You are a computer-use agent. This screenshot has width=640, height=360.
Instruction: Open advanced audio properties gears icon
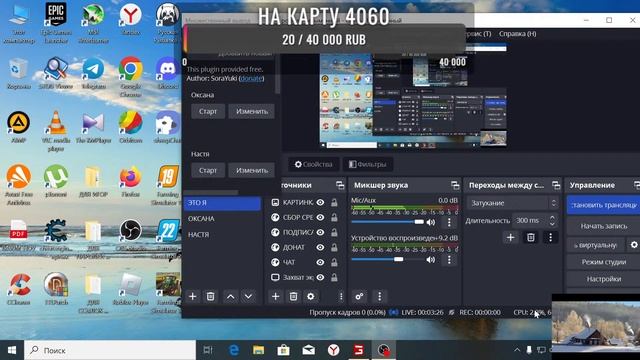[359, 296]
